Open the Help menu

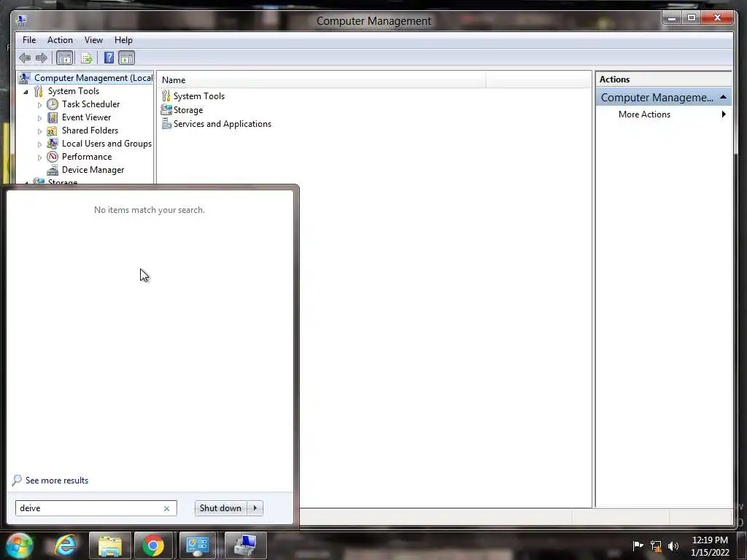tap(123, 40)
